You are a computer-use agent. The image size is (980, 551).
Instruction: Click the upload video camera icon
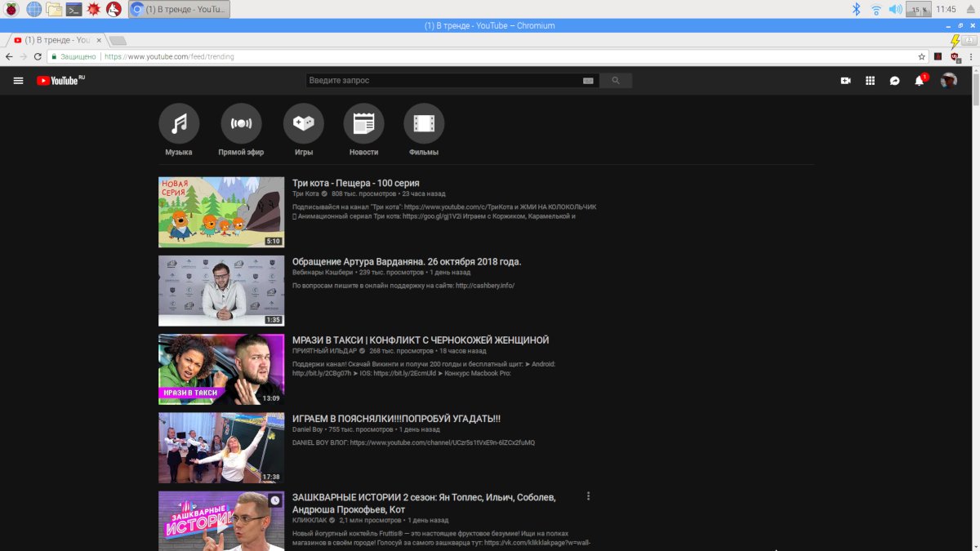coord(846,81)
